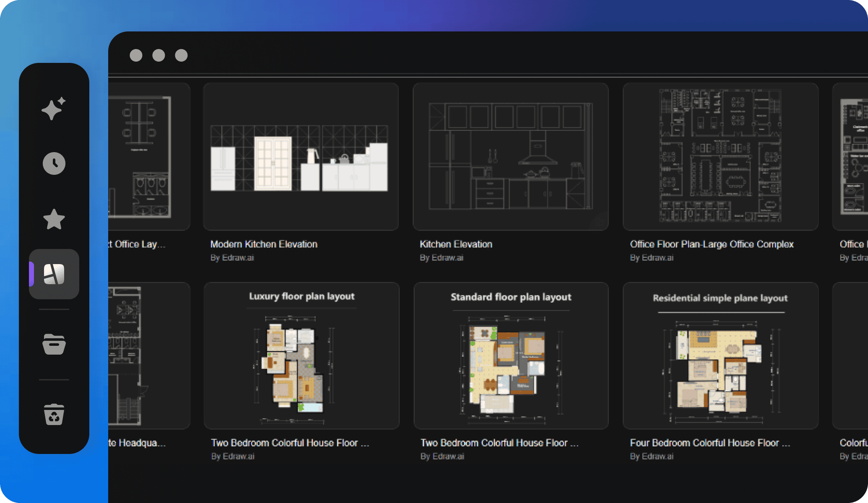Open the file drawer icon in sidebar

coord(54,344)
